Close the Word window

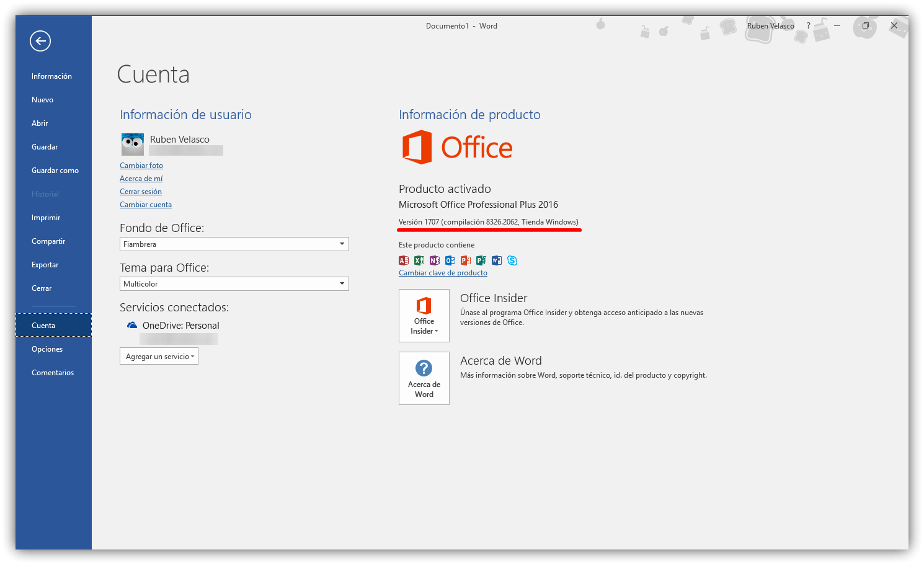(894, 26)
